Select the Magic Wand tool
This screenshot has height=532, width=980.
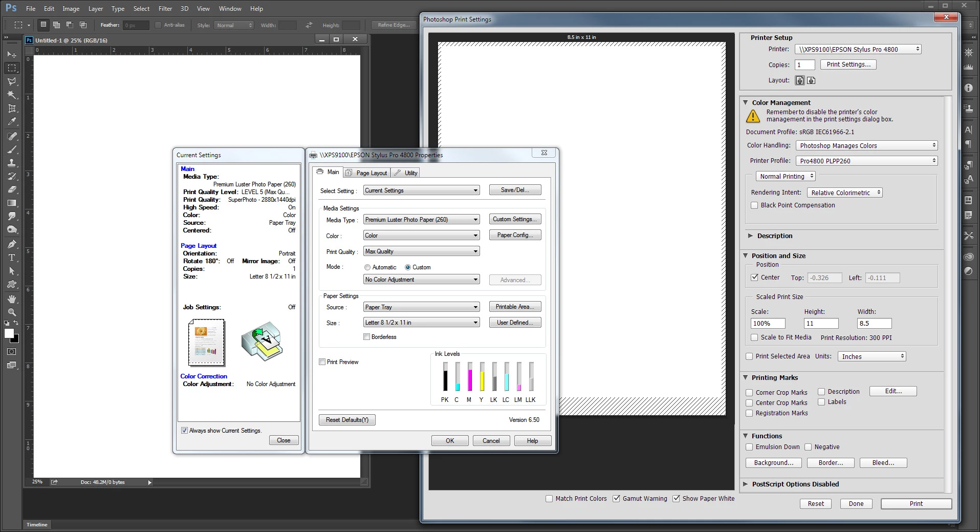tap(12, 95)
